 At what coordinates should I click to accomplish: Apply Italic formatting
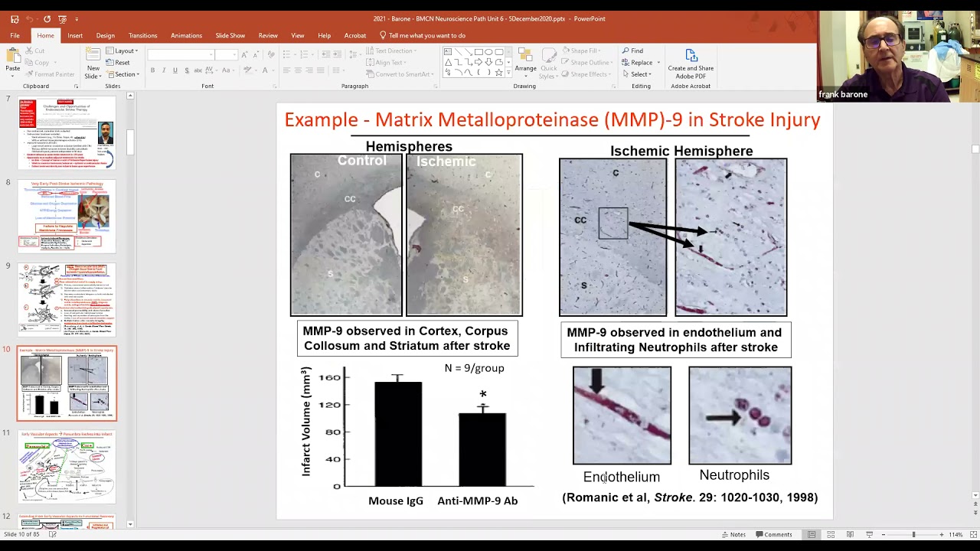164,70
